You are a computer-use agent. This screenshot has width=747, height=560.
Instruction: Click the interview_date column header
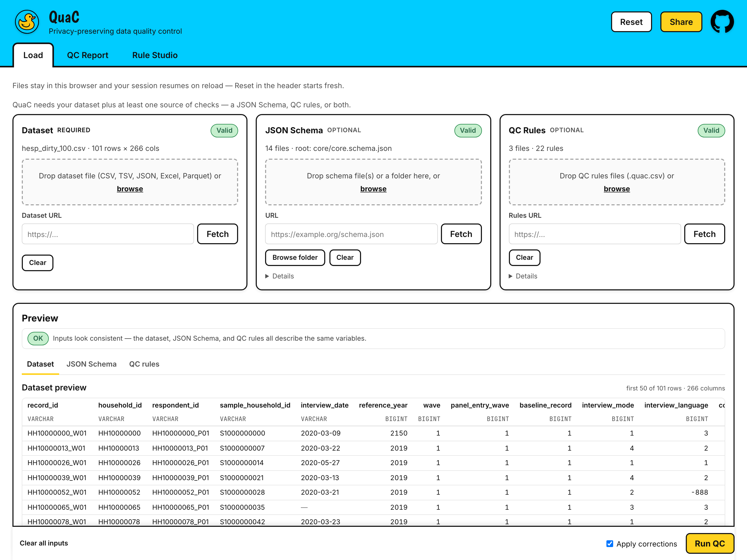pos(324,405)
